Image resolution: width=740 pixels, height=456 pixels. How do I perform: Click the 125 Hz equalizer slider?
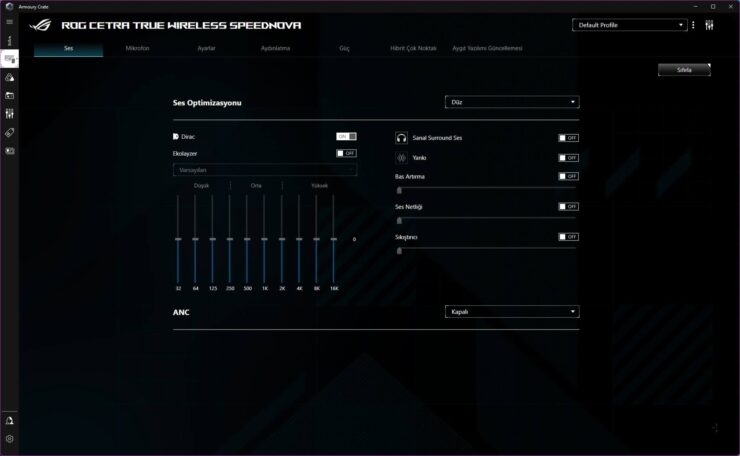coord(212,239)
